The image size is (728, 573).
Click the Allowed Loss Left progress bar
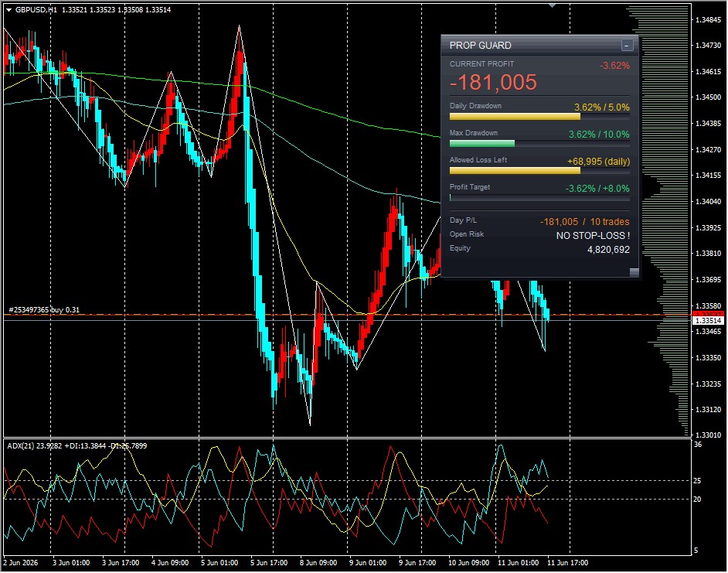[x=539, y=171]
